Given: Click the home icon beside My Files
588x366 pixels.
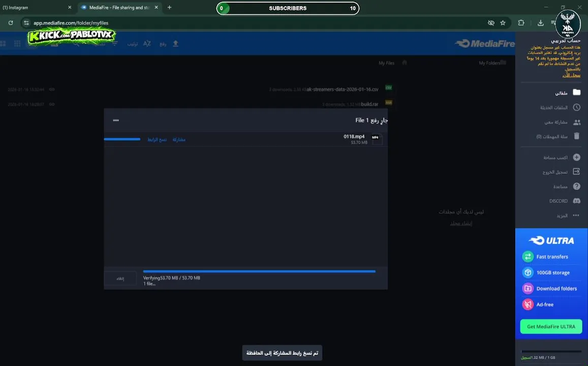Looking at the screenshot, I should (x=405, y=63).
